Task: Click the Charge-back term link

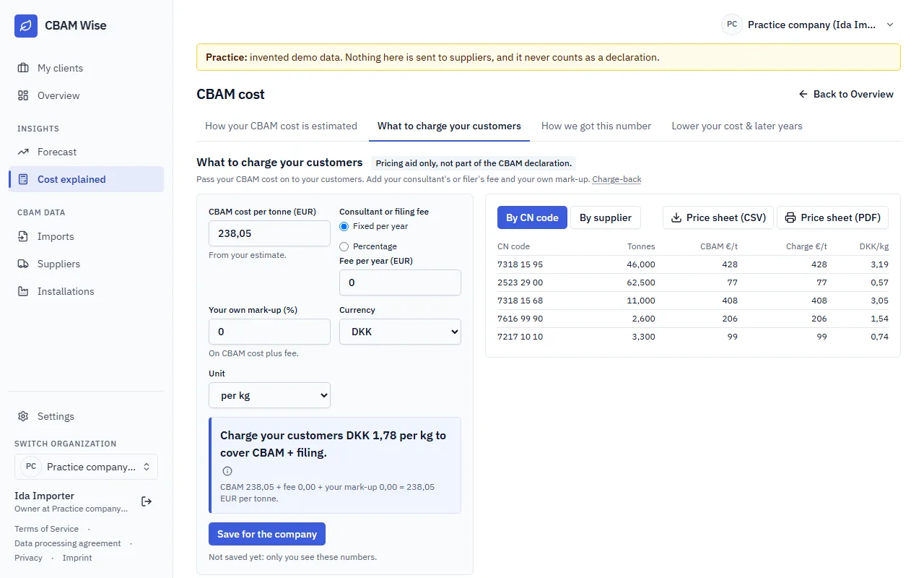Action: coord(617,179)
